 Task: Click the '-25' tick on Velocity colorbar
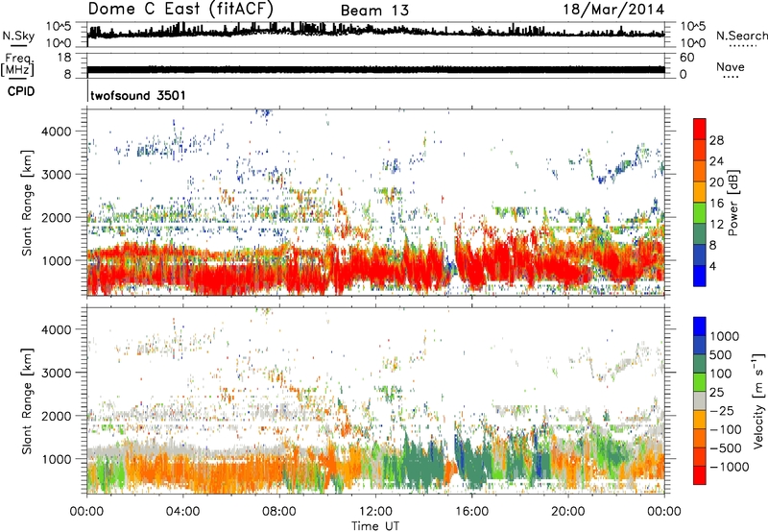click(723, 410)
